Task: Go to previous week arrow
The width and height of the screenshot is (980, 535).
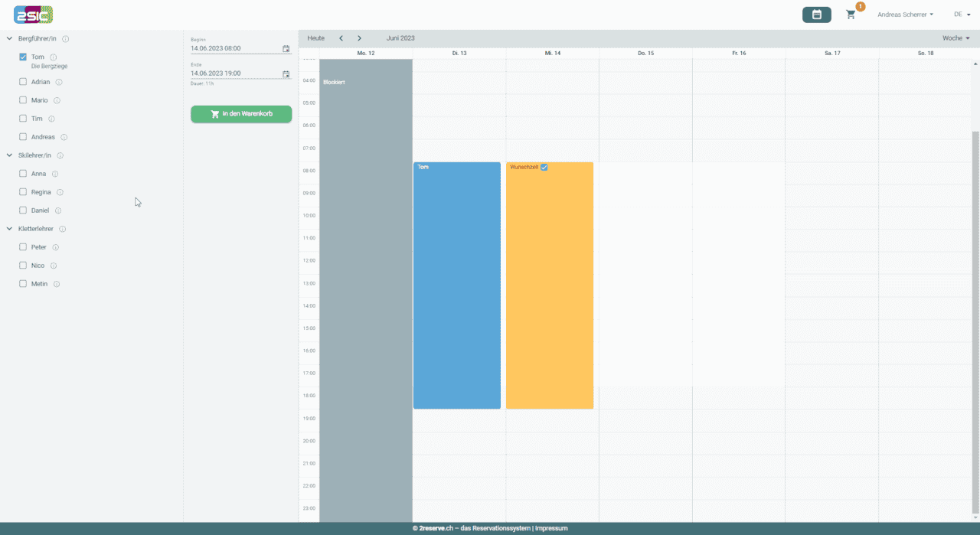Action: (341, 38)
